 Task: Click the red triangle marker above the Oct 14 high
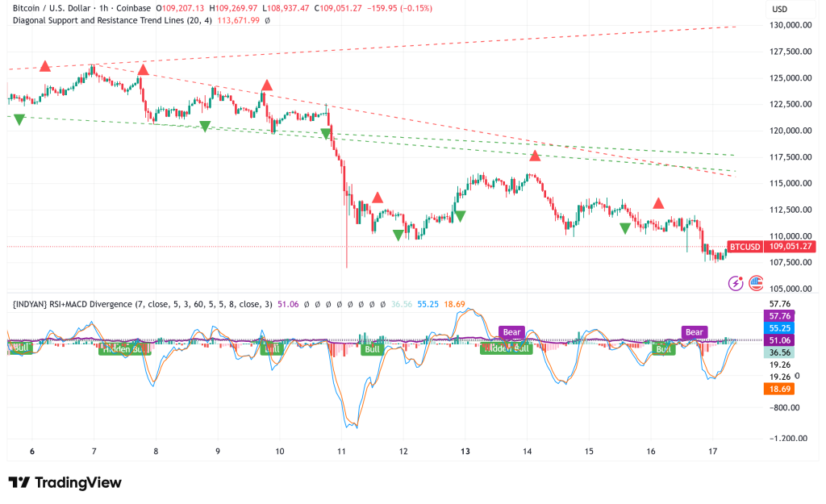point(534,155)
